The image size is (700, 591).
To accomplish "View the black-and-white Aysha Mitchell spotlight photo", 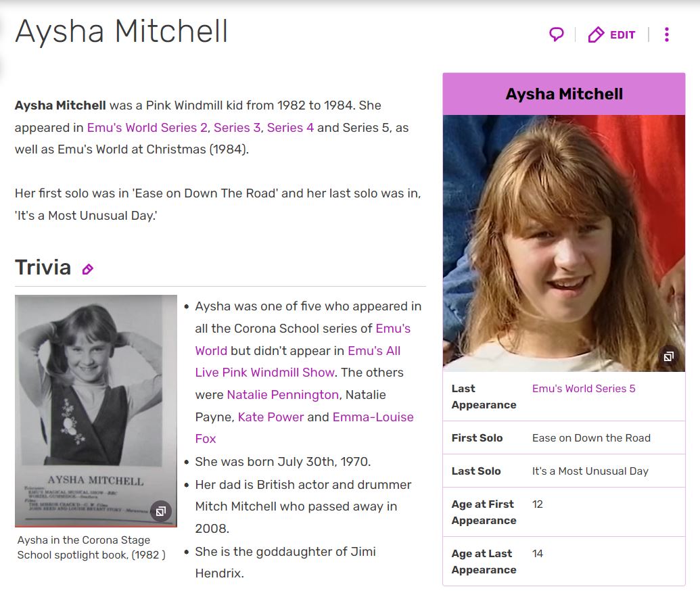I will pyautogui.click(x=96, y=410).
